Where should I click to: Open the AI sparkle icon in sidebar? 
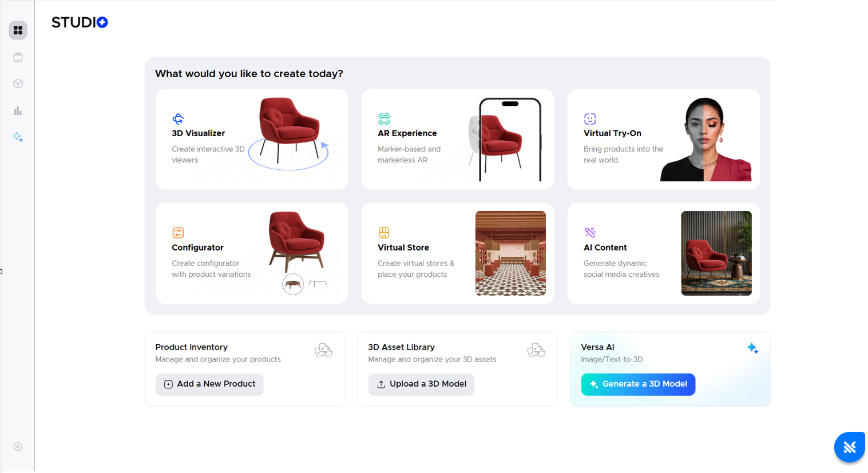click(x=18, y=137)
